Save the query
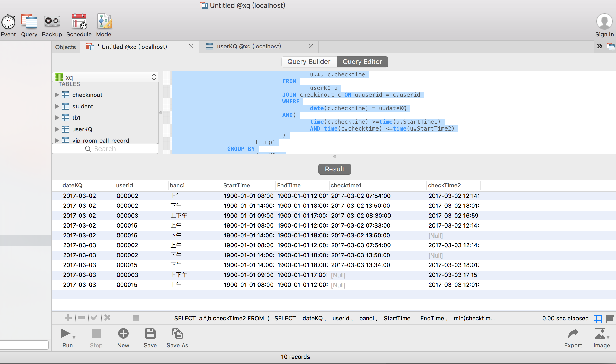 pos(150,333)
